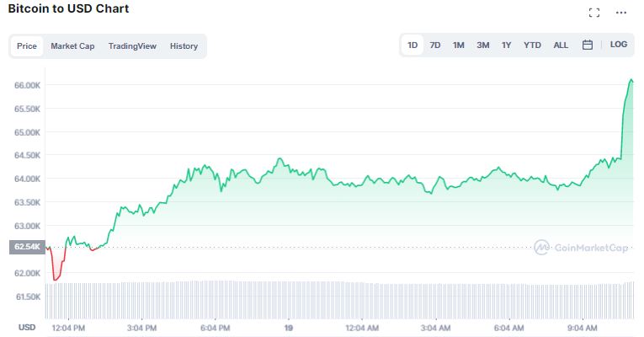Click the 63.50K y-axis label

(x=27, y=202)
